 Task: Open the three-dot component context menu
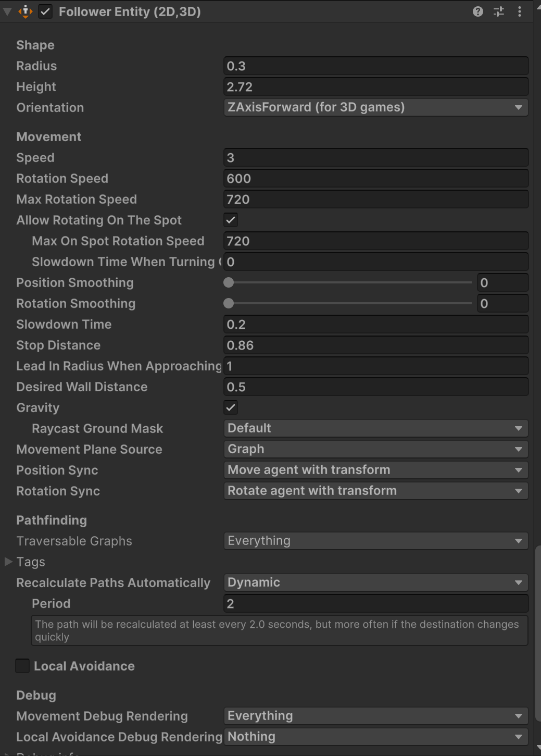(x=520, y=11)
